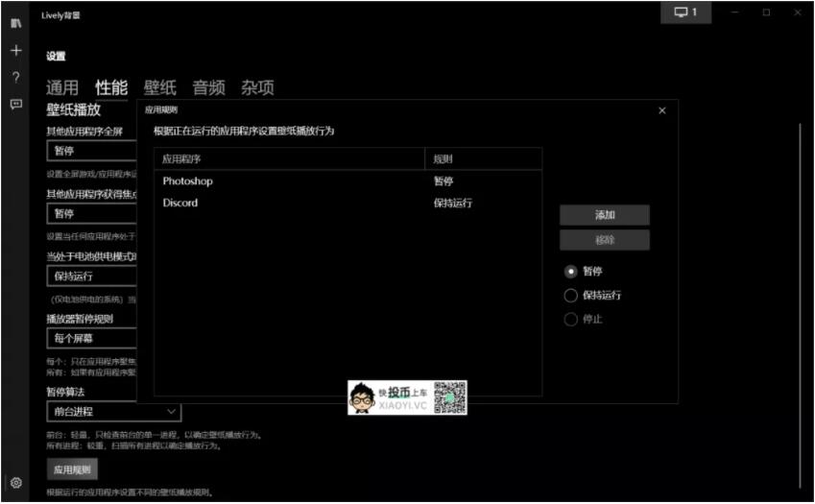Click the settings page vertical scrollbar
The width and height of the screenshot is (815, 504).
pos(800,305)
